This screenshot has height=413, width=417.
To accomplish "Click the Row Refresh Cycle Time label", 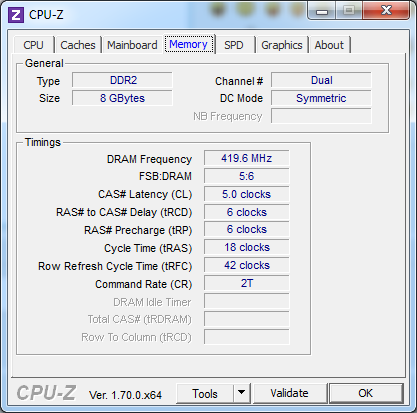I will 115,266.
